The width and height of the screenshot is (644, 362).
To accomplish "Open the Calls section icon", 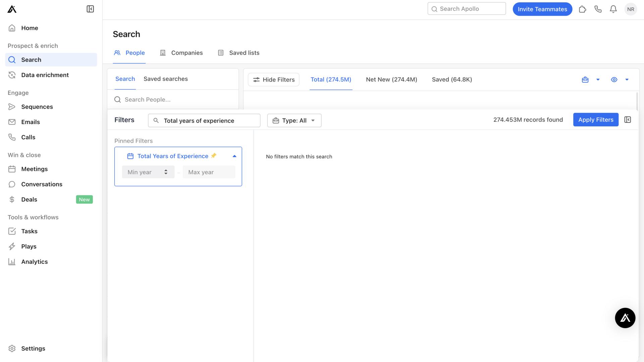I will pyautogui.click(x=12, y=137).
